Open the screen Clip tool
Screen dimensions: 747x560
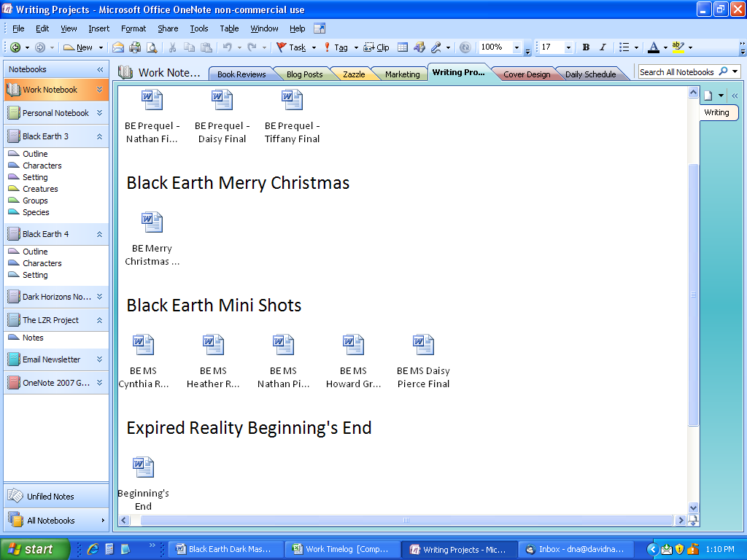point(377,47)
